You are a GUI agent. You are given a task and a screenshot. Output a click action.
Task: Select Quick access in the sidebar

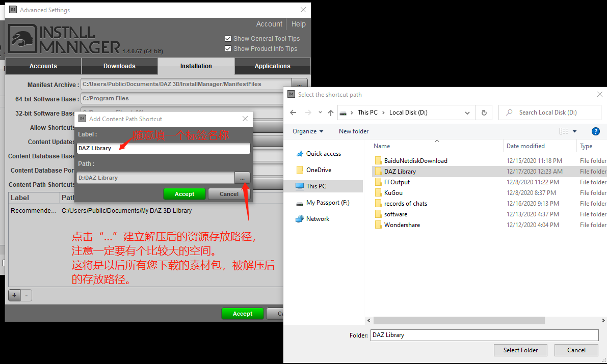(x=323, y=154)
